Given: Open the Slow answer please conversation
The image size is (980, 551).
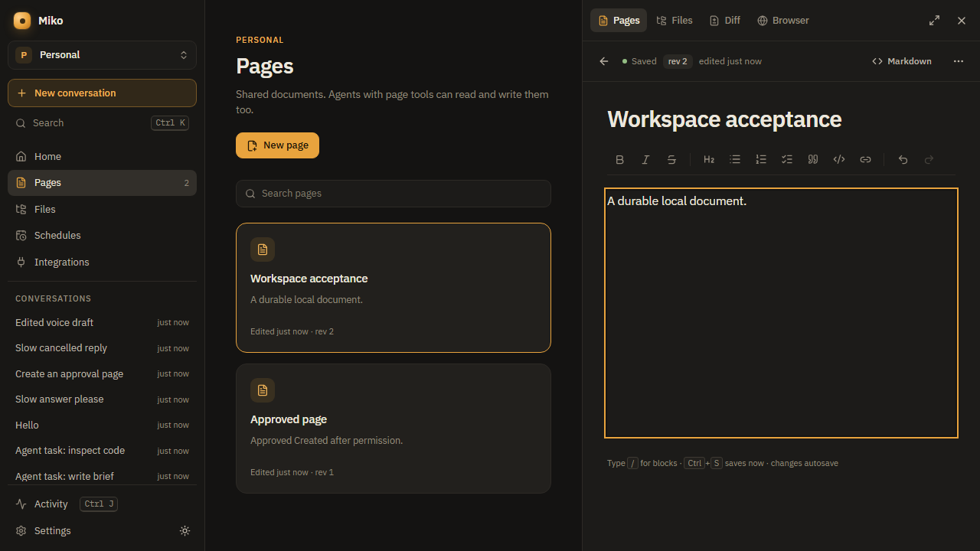Looking at the screenshot, I should (102, 399).
